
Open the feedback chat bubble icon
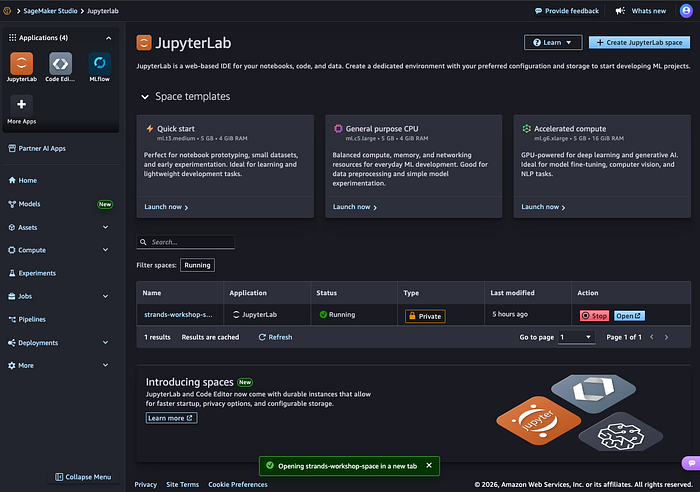[x=691, y=463]
